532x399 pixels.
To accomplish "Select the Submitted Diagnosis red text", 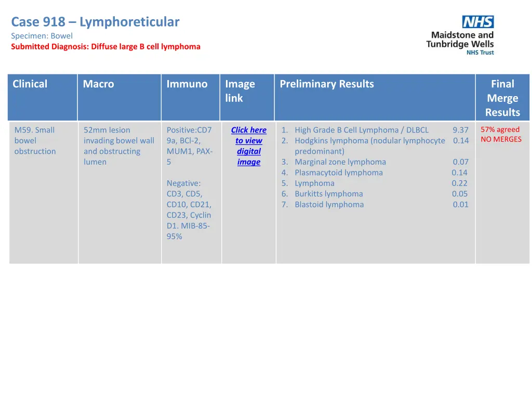I will (106, 46).
